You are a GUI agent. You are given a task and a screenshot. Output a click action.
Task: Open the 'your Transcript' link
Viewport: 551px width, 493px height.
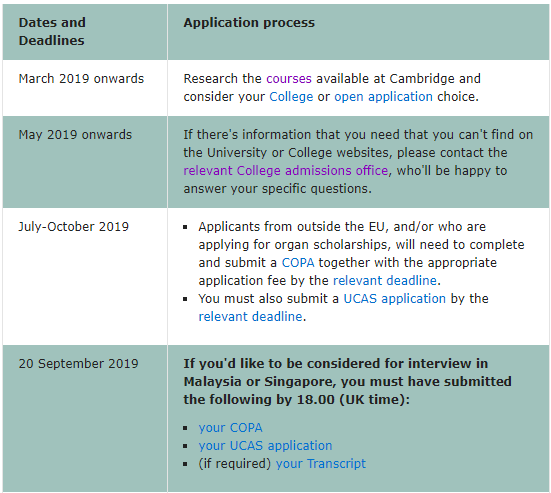point(320,463)
